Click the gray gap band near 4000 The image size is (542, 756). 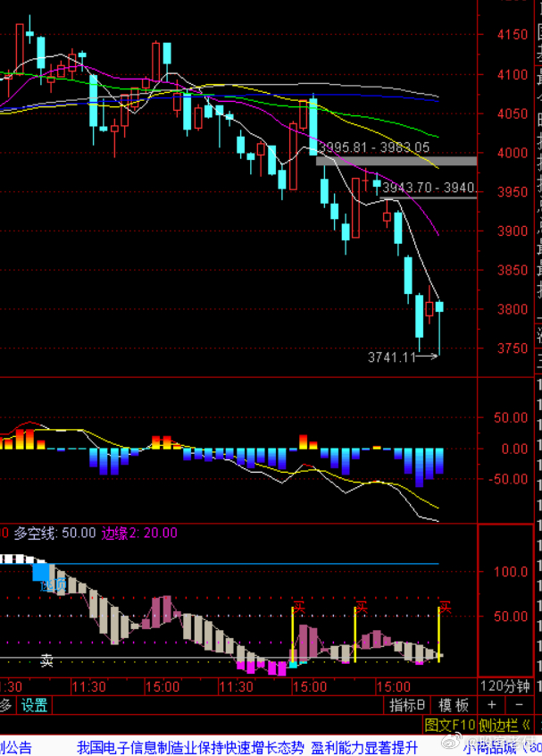396,161
